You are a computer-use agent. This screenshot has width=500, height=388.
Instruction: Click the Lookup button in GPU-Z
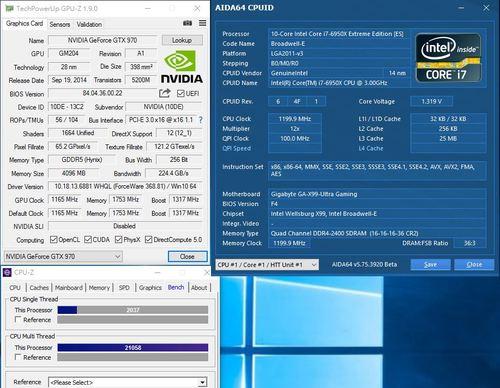click(182, 40)
